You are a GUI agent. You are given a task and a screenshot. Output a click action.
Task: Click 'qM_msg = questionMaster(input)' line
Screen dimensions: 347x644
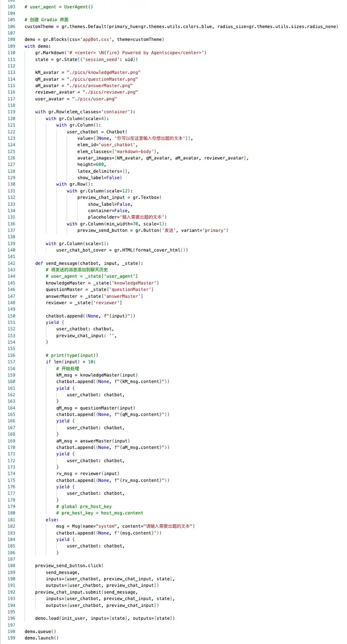tap(95, 407)
